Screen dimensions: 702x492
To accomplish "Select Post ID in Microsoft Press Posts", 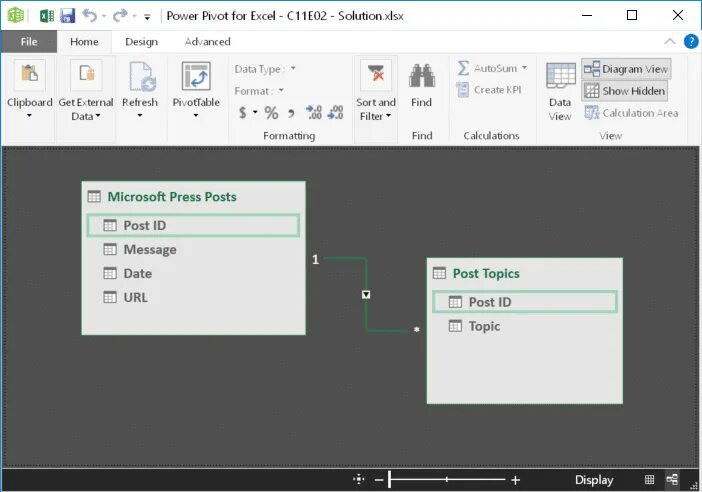I will click(193, 225).
